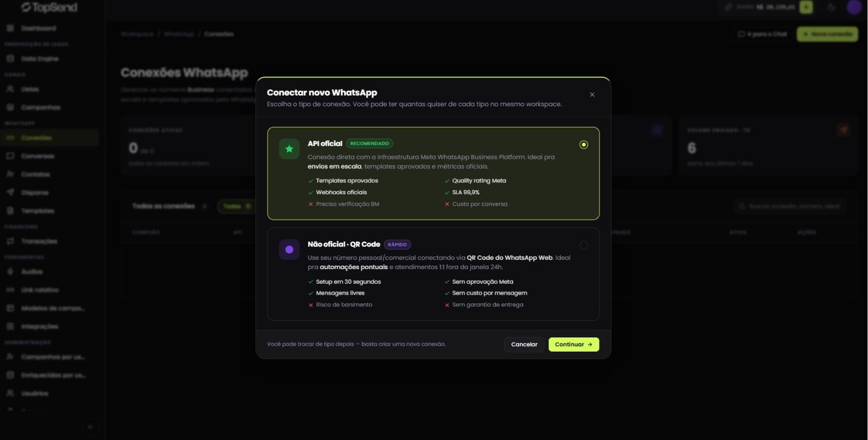
Task: Click the purple circle icon beside QR Code
Action: pyautogui.click(x=289, y=250)
